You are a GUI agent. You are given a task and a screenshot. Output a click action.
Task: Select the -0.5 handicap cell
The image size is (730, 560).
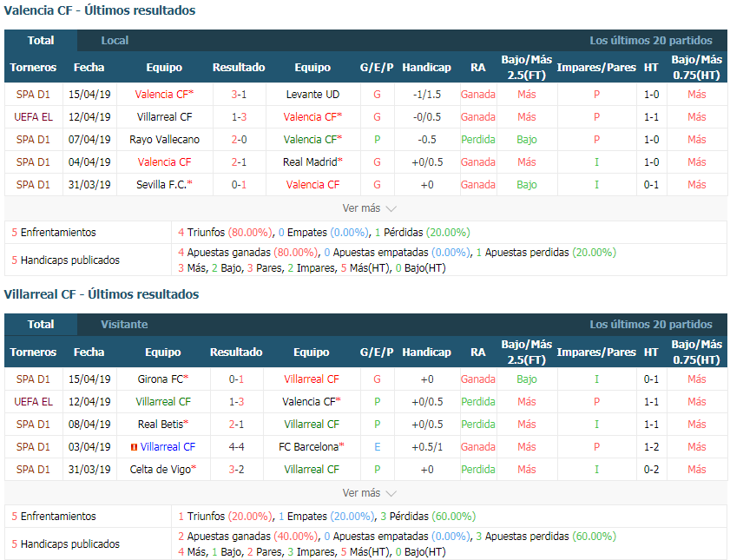[427, 140]
